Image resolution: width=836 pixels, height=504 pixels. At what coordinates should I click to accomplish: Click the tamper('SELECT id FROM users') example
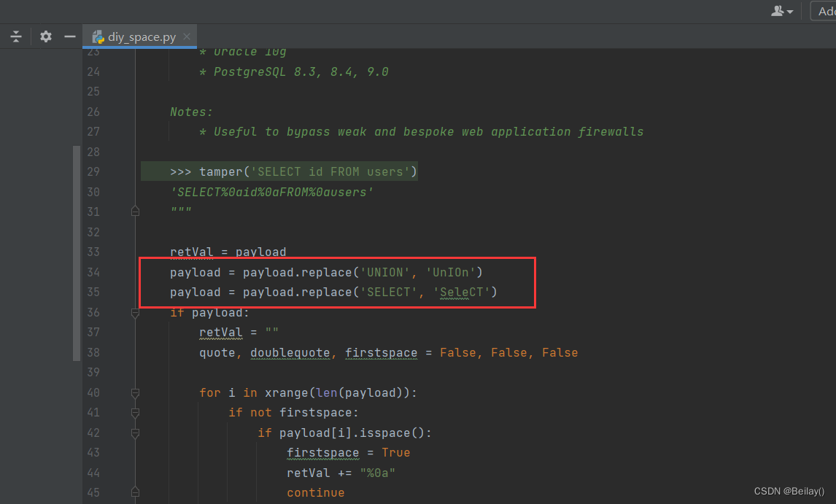[308, 171]
